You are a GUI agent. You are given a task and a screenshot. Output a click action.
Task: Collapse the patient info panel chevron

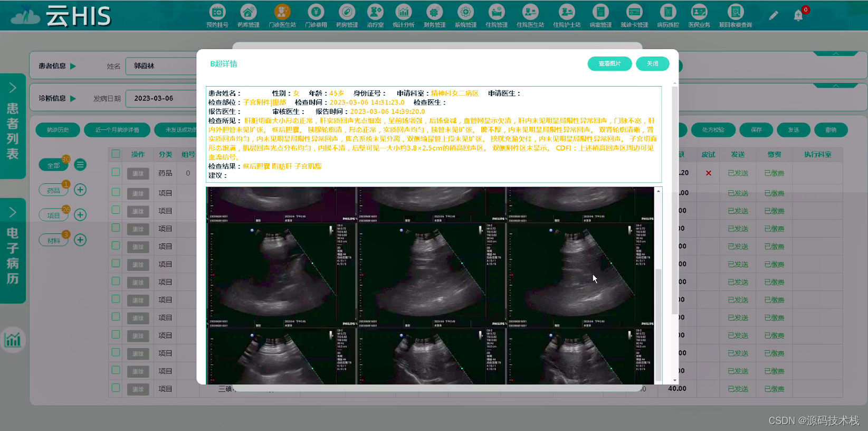point(836,53)
